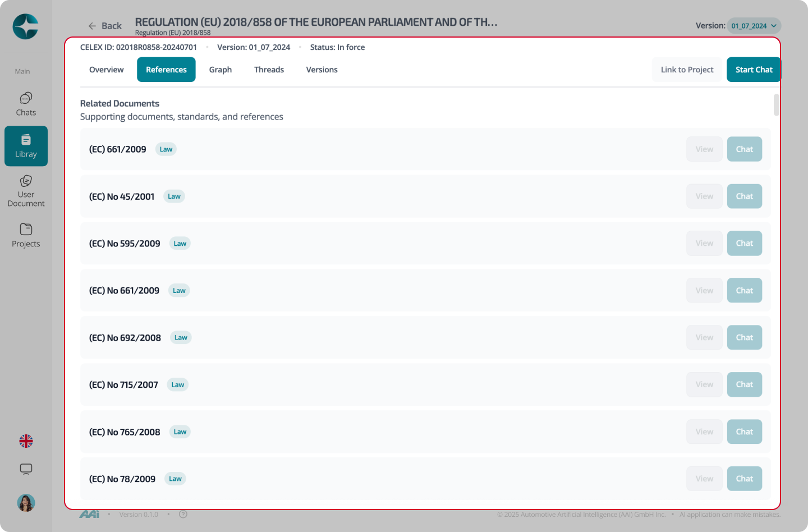The height and width of the screenshot is (532, 808).
Task: Click the app logo at top left
Action: click(x=26, y=26)
